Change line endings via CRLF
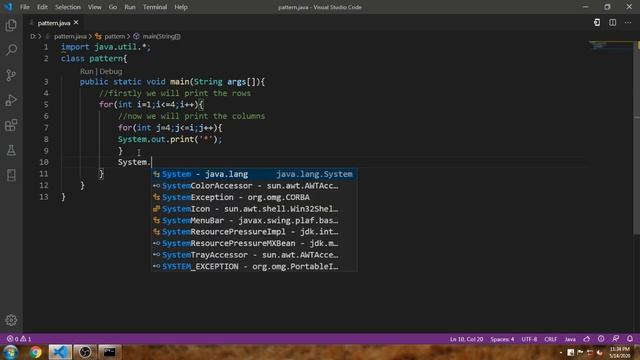The width and height of the screenshot is (640, 360). tap(550, 339)
